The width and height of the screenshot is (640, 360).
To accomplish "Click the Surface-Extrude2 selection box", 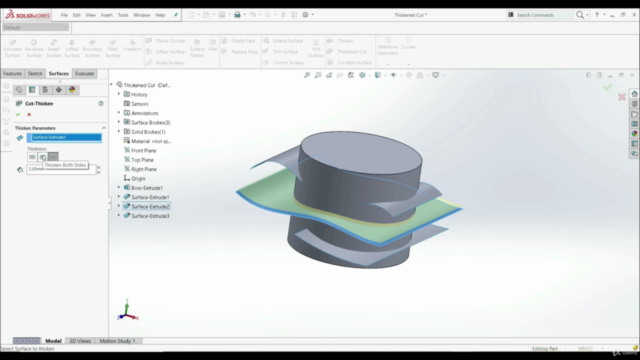I will coord(64,138).
